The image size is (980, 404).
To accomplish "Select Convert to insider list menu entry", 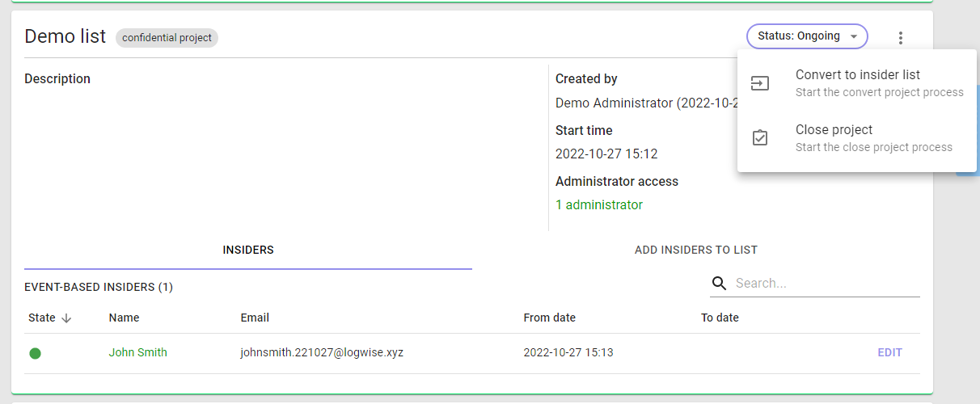I will coord(859,83).
